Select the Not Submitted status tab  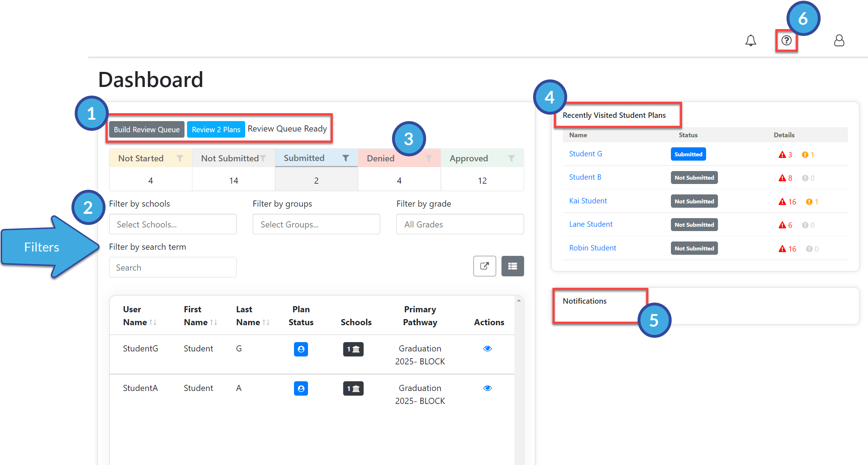(234, 158)
